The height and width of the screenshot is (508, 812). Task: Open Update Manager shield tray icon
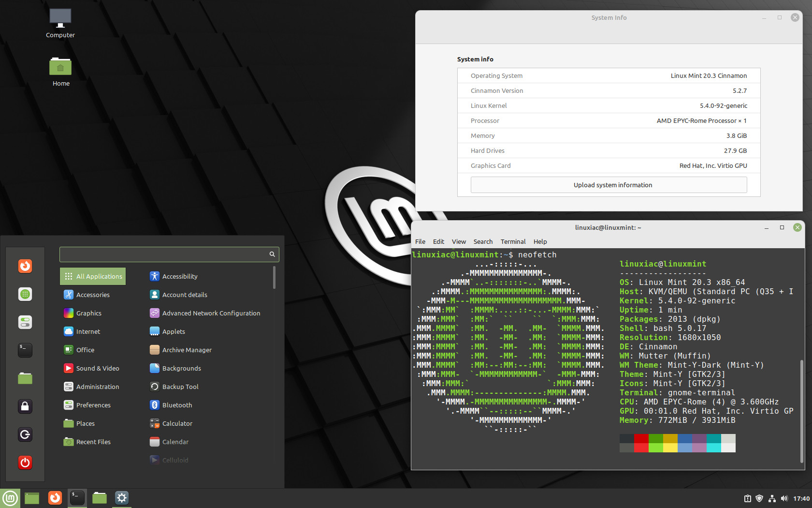pyautogui.click(x=759, y=498)
